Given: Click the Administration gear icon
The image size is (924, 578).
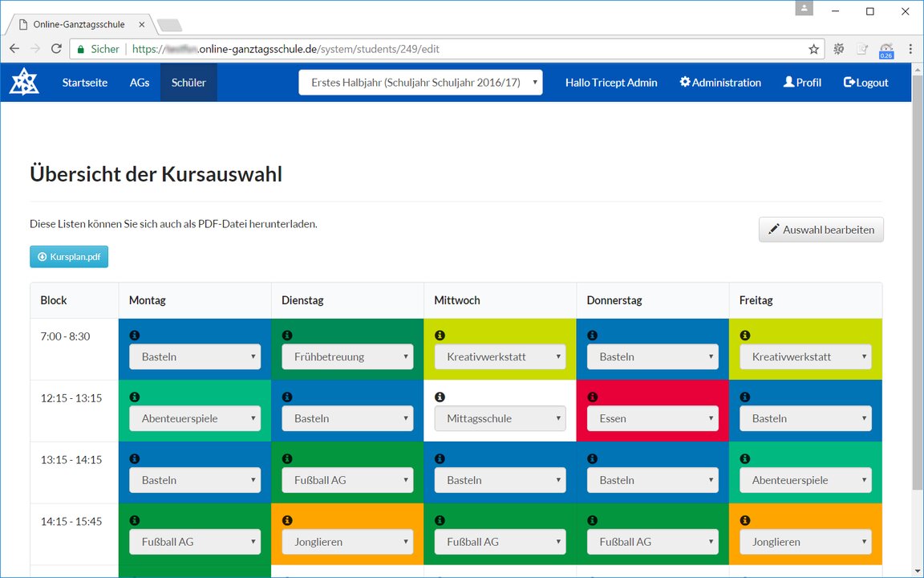Looking at the screenshot, I should [x=684, y=82].
